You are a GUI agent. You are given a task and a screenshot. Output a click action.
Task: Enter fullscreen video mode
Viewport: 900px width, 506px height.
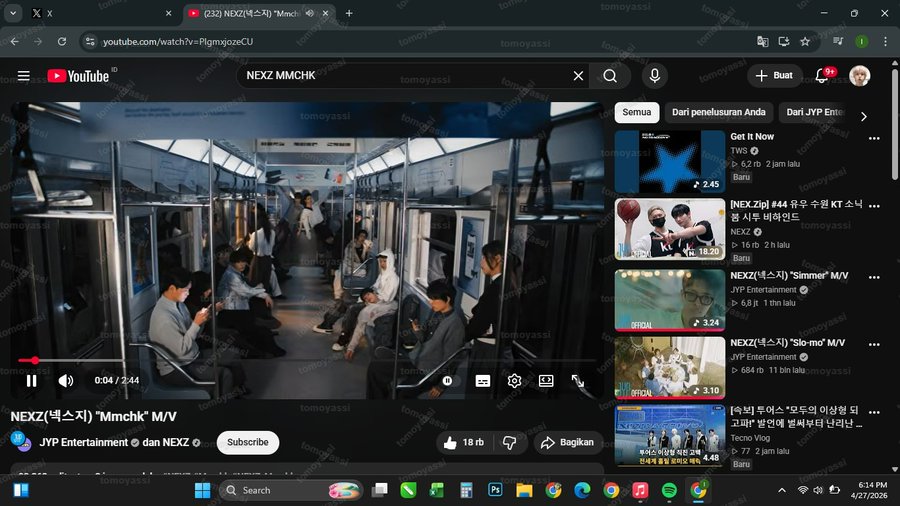click(x=578, y=380)
